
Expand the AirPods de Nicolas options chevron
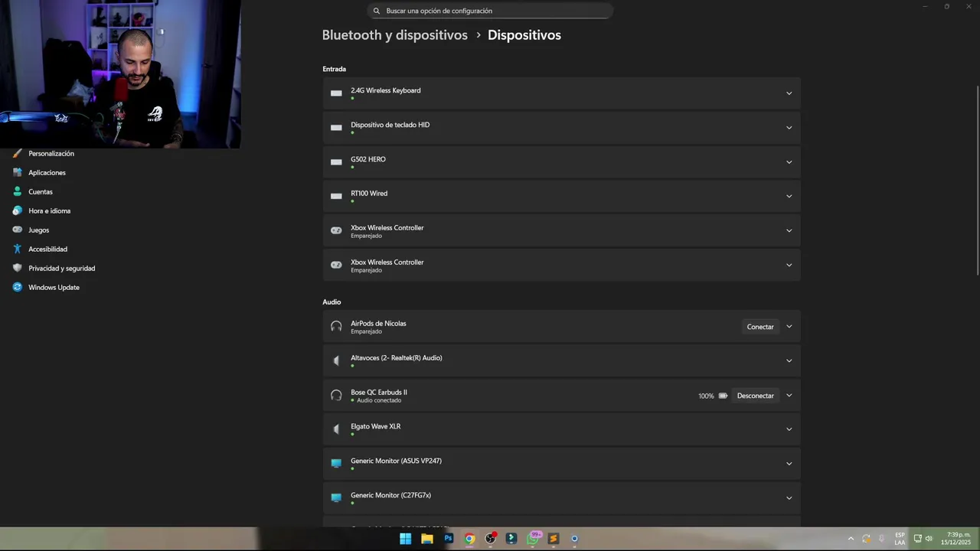[789, 327]
